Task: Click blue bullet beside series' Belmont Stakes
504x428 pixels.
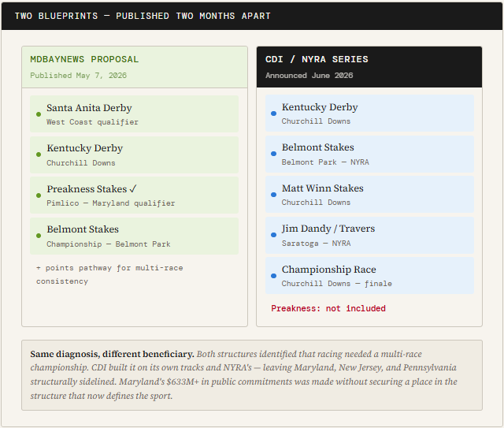Action: 273,154
